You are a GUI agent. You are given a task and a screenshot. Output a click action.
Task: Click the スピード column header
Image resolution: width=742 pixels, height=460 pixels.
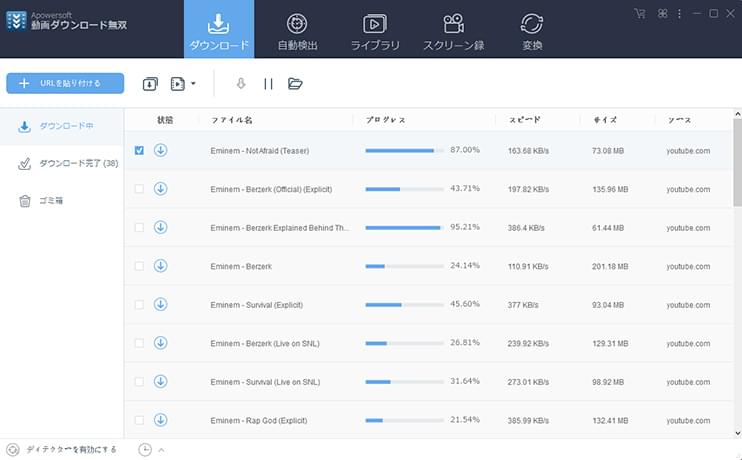coord(524,120)
